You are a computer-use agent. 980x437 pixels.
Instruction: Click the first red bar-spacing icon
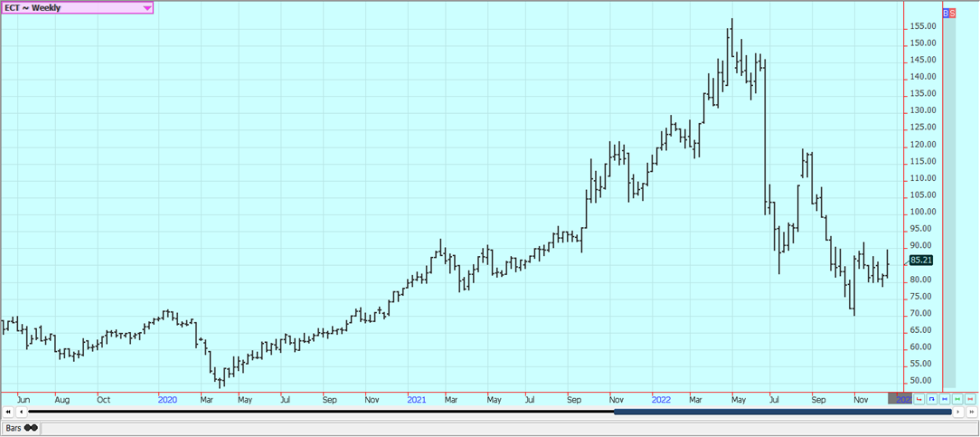click(919, 399)
